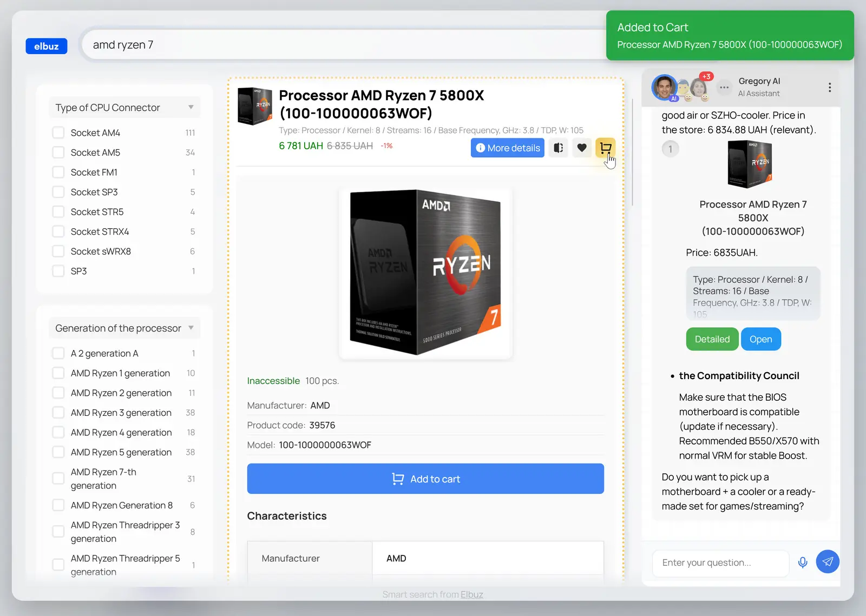866x616 pixels.
Task: Click Gregory AI avatar photo
Action: 665,87
